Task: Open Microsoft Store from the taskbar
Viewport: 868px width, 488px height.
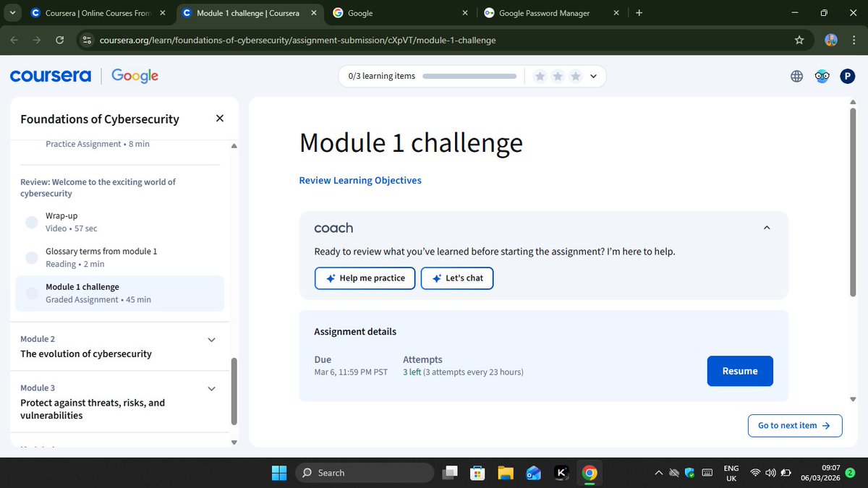Action: (x=477, y=473)
